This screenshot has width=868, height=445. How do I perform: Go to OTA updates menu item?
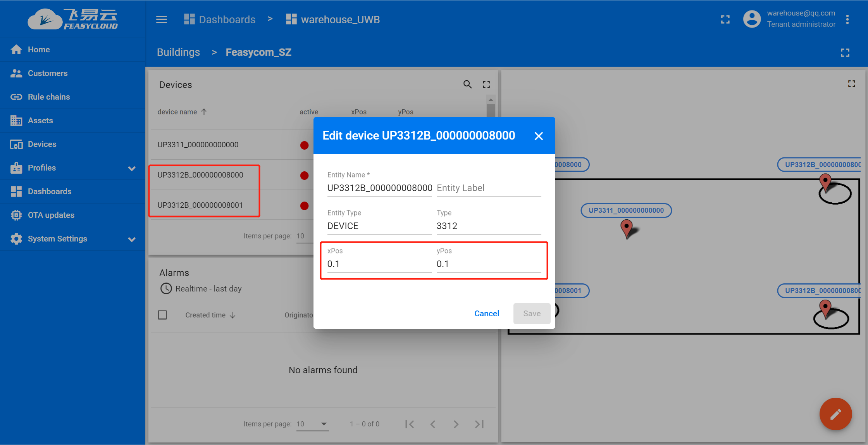point(51,215)
